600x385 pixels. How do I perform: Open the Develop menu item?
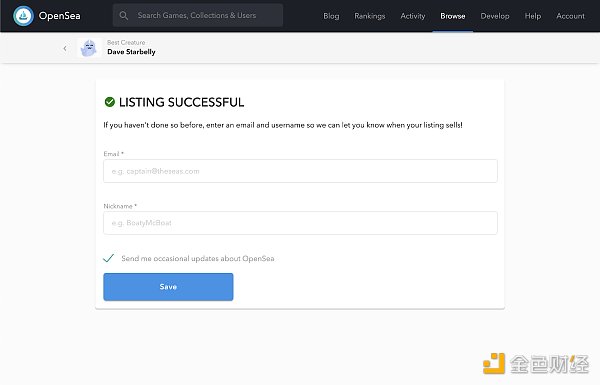click(x=495, y=16)
